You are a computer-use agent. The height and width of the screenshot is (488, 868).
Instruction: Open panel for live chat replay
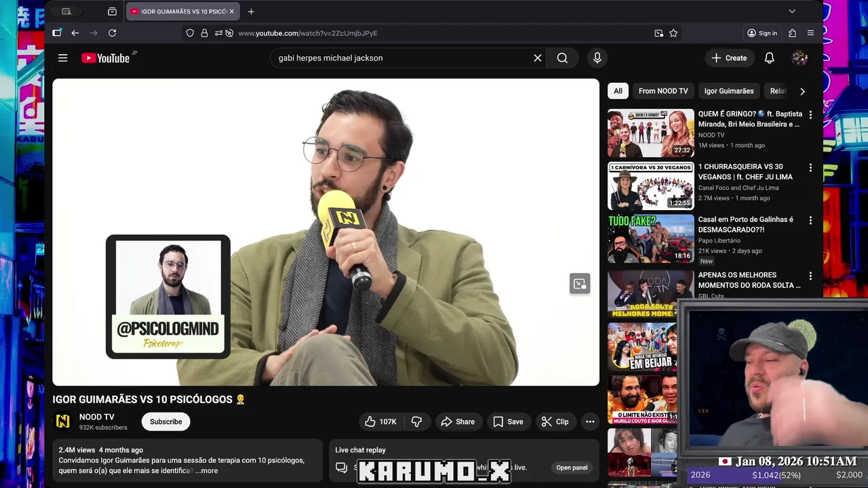[x=572, y=468]
